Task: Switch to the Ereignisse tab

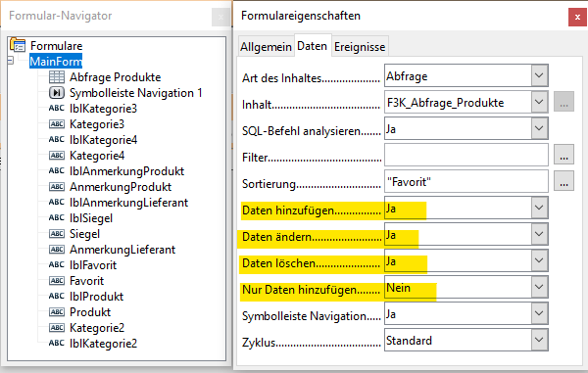Action: click(360, 47)
